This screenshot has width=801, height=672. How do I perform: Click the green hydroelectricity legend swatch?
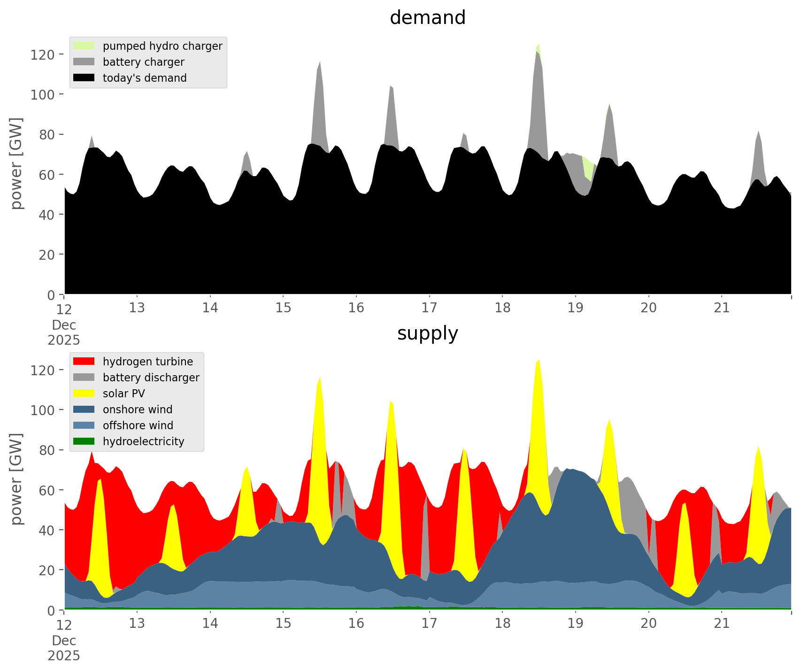click(x=84, y=441)
